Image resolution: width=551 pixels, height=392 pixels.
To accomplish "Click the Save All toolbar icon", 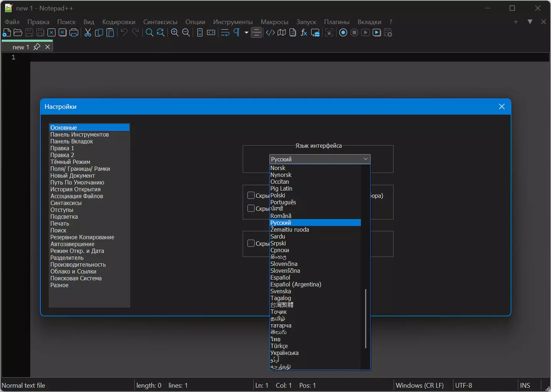I will tap(40, 33).
